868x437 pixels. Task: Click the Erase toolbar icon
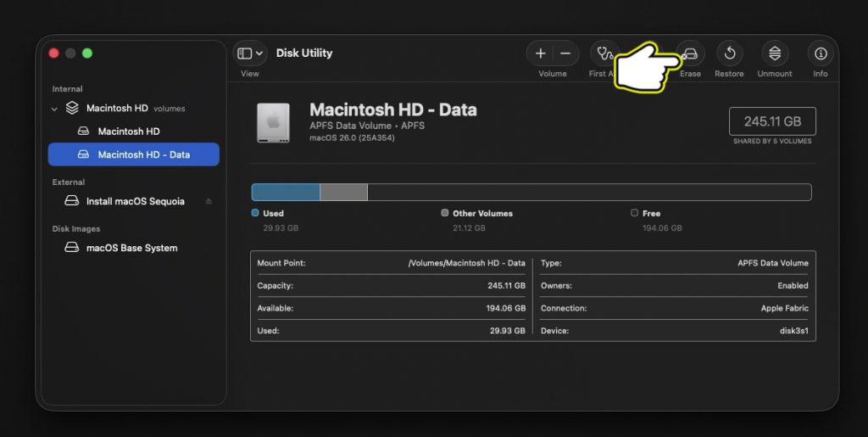(691, 53)
